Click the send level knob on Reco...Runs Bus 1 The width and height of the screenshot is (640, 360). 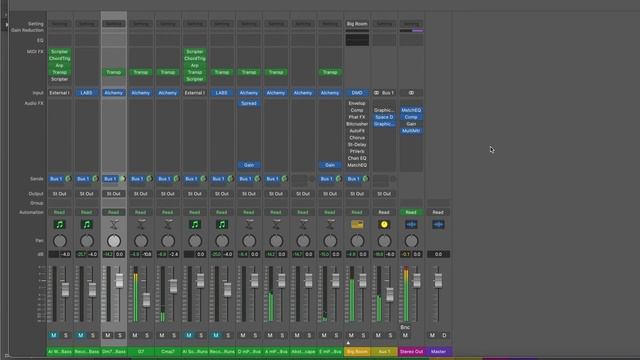231,179
